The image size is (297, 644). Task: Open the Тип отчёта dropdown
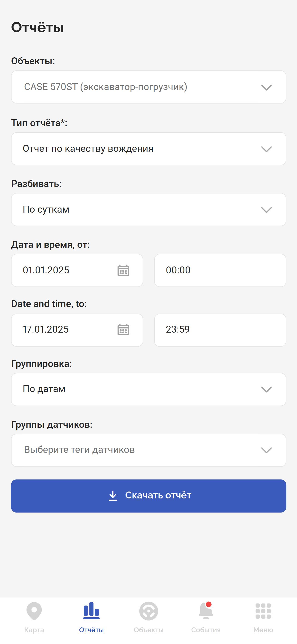[148, 149]
